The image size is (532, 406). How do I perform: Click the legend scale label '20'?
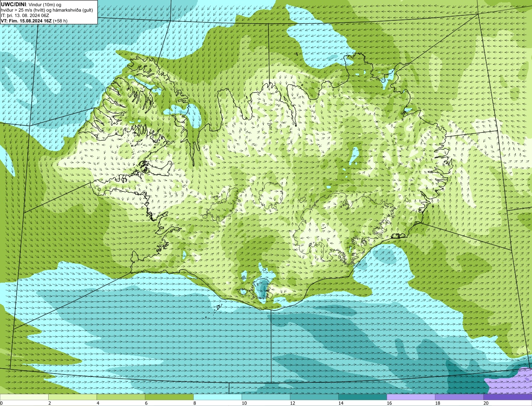pyautogui.click(x=486, y=403)
